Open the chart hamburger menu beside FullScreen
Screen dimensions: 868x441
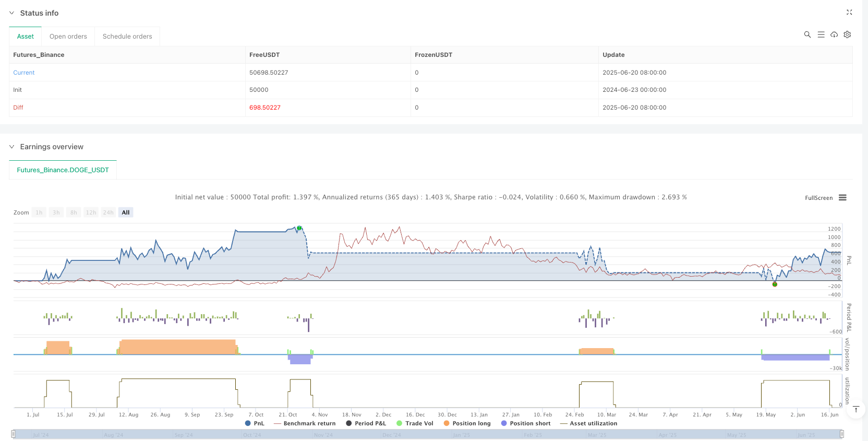[x=842, y=198]
